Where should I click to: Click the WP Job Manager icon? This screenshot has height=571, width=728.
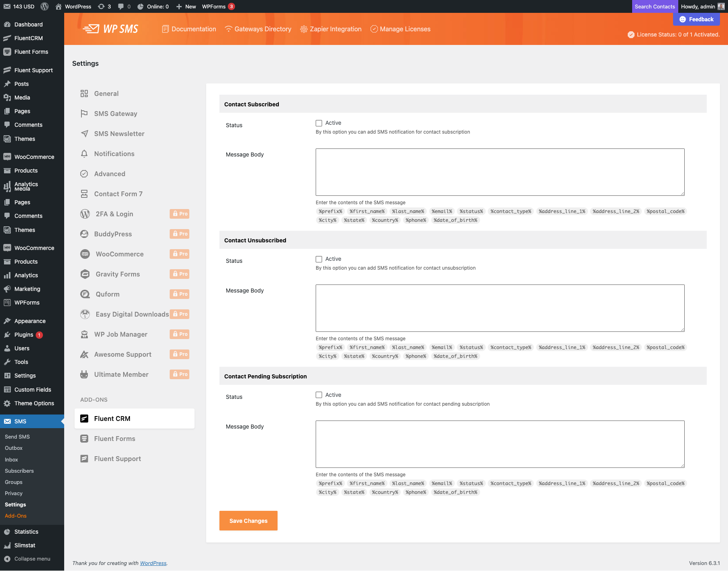[x=84, y=334]
